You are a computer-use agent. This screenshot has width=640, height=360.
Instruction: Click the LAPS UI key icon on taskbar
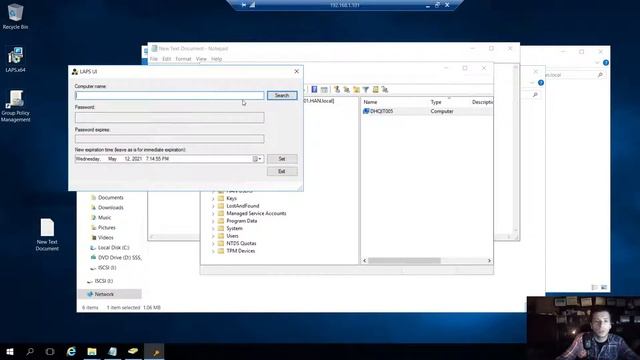coord(155,352)
